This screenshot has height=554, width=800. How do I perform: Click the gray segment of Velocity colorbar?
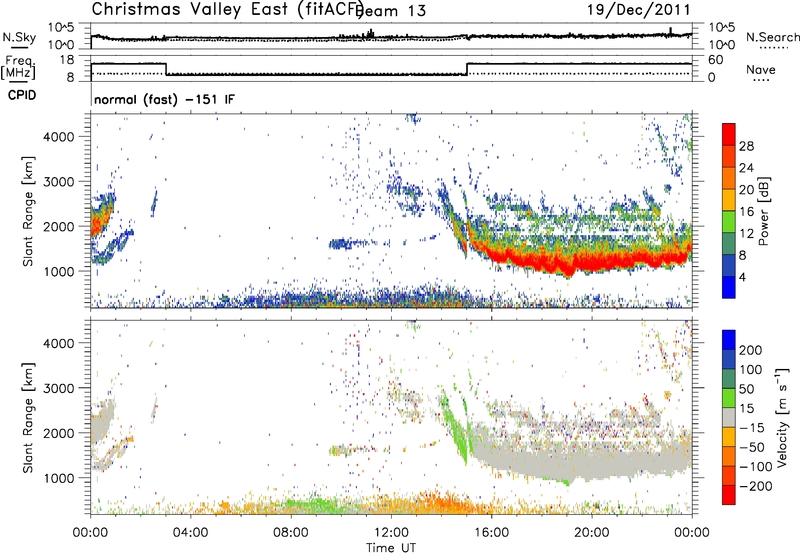click(729, 418)
